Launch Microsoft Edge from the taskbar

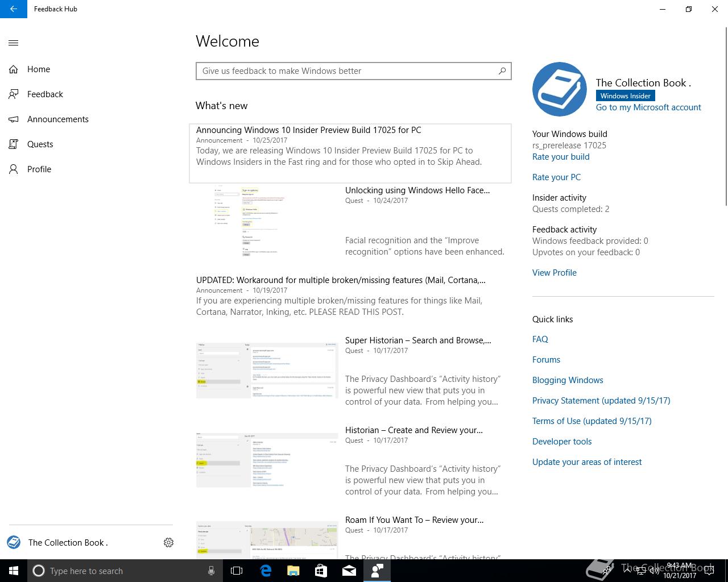(266, 571)
